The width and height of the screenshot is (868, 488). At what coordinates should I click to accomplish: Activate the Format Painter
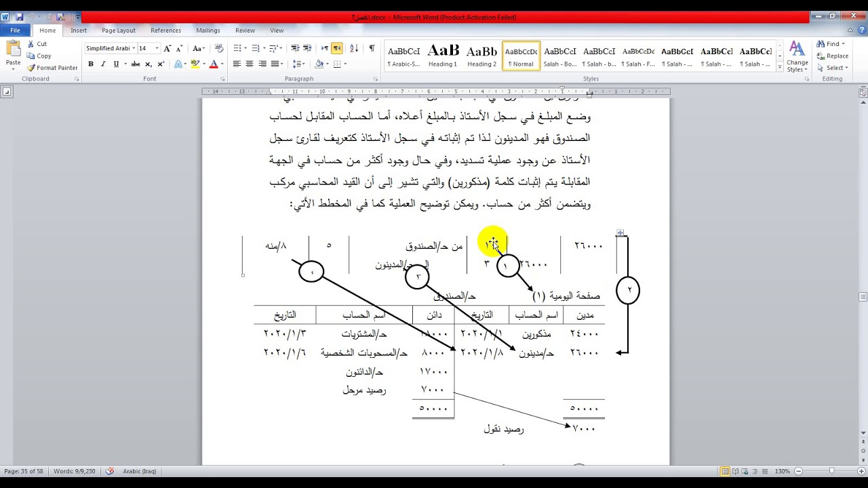point(52,68)
